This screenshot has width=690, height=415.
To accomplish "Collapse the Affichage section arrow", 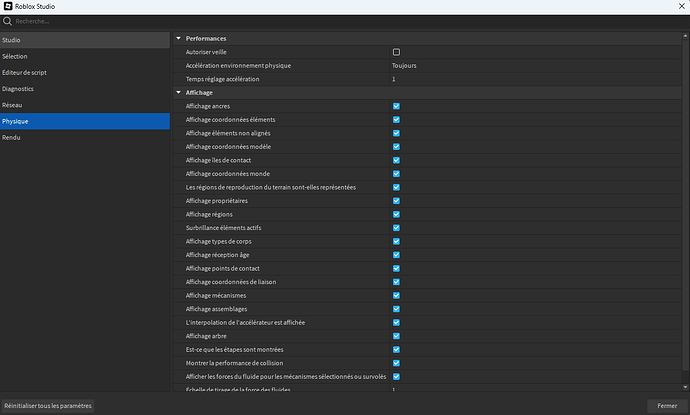I will [178, 92].
